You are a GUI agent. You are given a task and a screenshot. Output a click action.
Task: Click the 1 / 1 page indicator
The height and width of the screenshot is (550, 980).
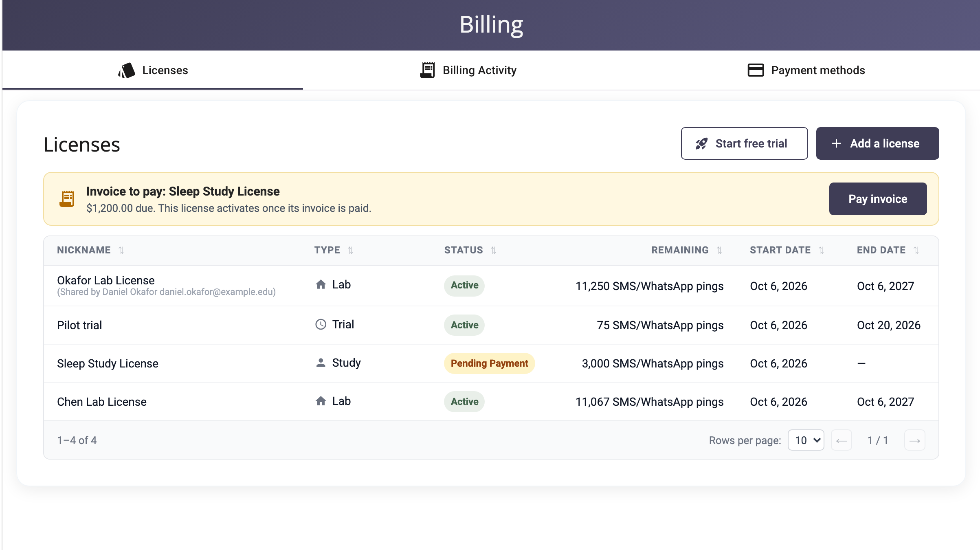point(878,440)
